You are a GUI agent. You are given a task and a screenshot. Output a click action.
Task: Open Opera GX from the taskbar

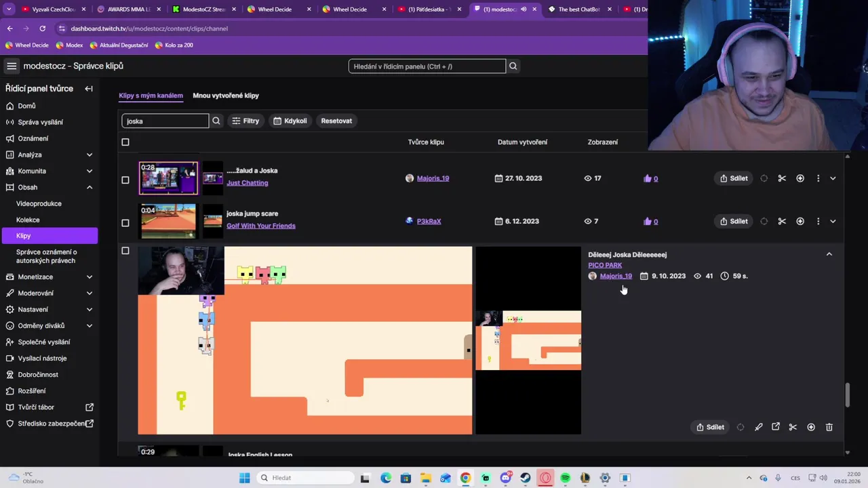click(545, 478)
